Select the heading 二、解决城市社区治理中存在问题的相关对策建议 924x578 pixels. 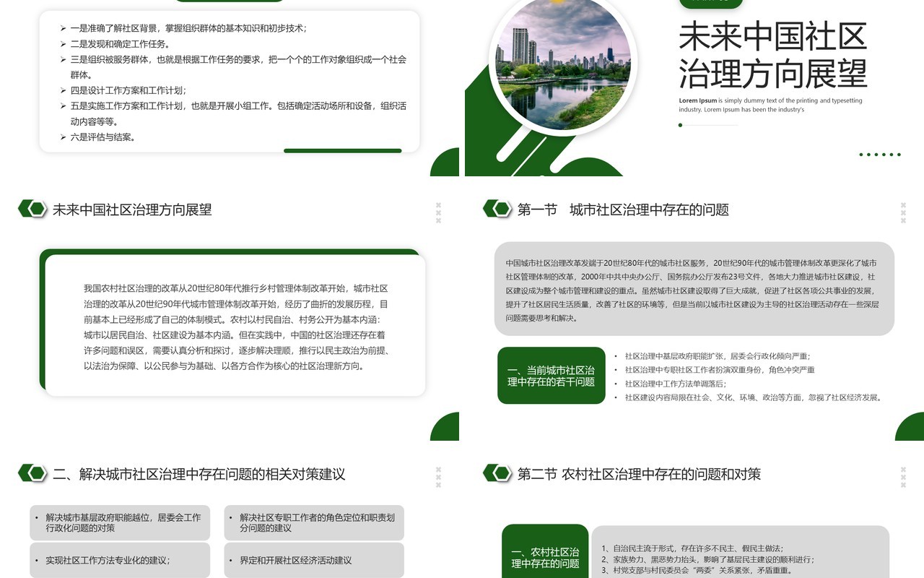(199, 474)
